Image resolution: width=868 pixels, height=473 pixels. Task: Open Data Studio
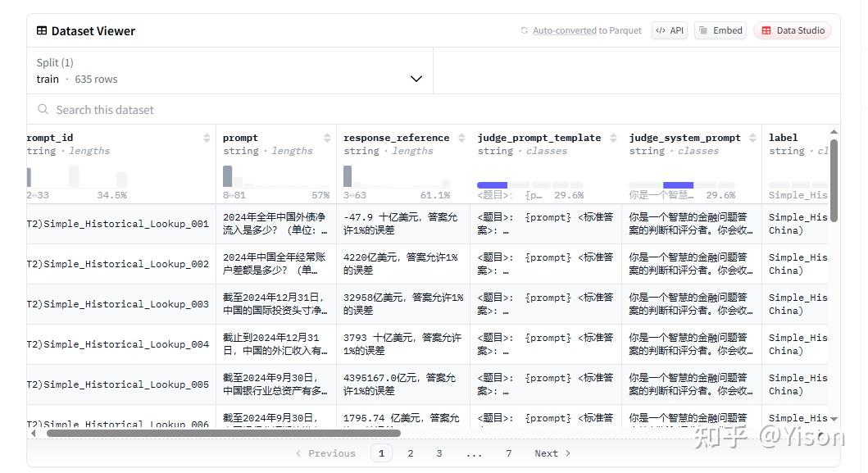coord(793,30)
